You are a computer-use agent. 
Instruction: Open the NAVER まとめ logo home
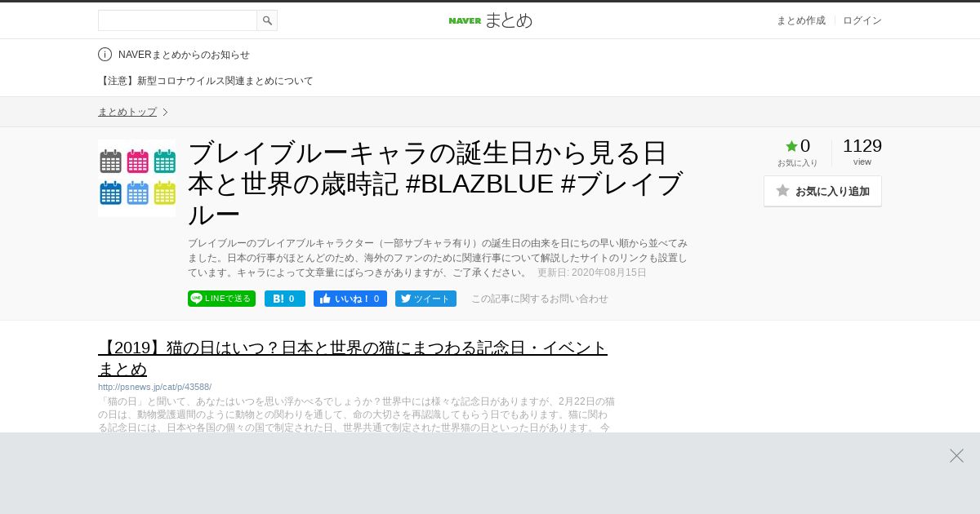[490, 20]
